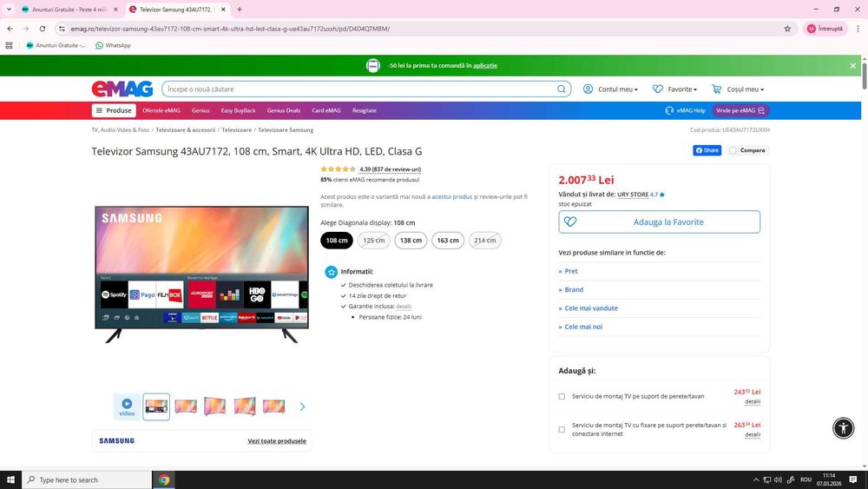Check the wall mount TV service option

[562, 397]
